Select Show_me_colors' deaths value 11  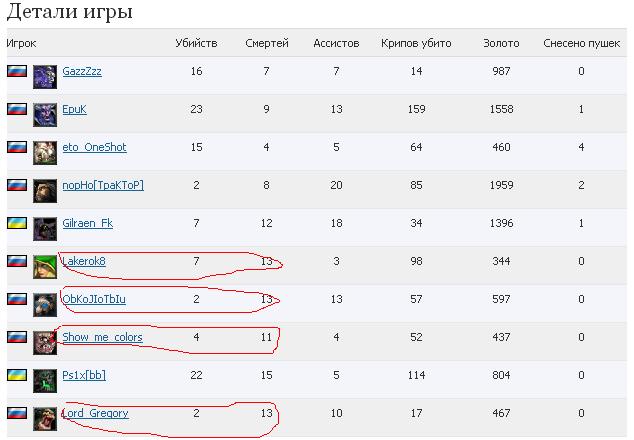(x=266, y=337)
